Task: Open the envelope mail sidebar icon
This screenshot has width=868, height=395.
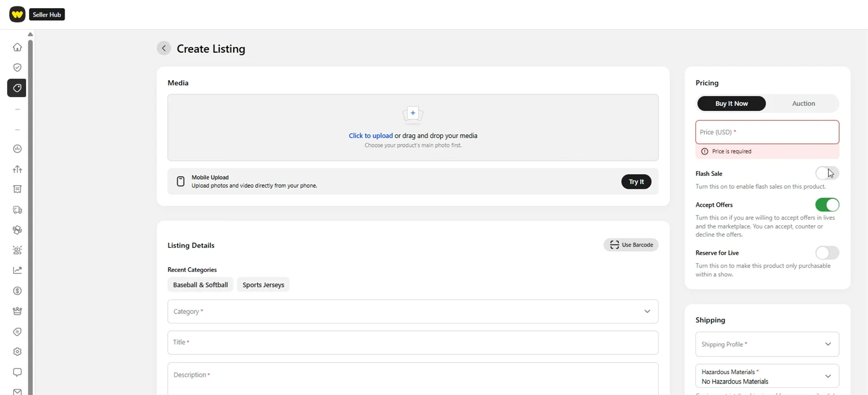Action: pyautogui.click(x=17, y=391)
